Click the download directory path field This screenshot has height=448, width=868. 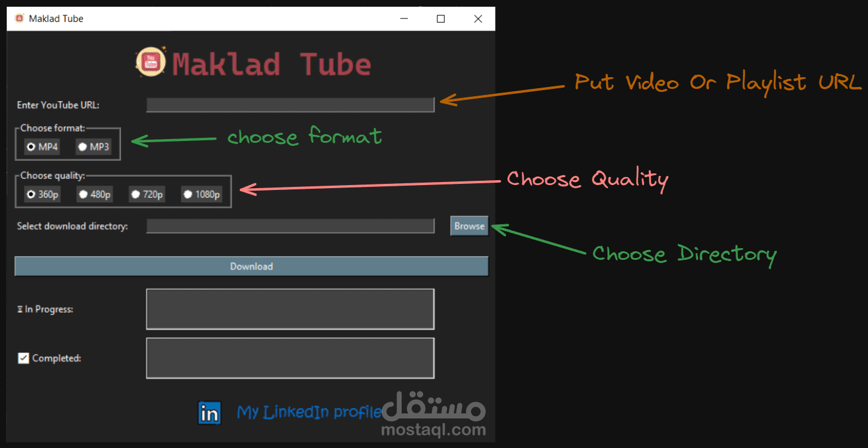[x=290, y=226]
